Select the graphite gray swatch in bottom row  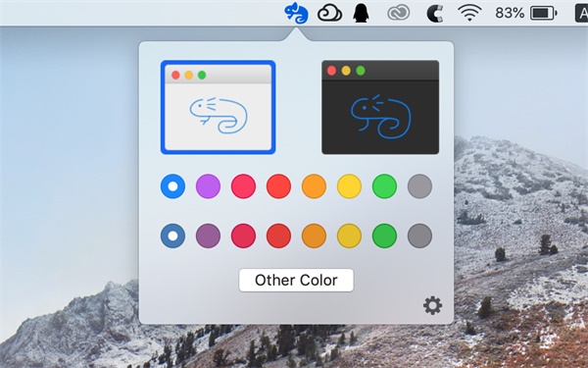click(x=419, y=236)
